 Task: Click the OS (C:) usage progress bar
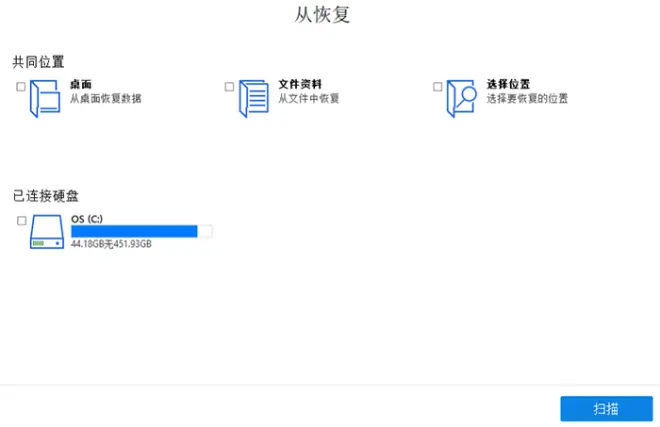(x=141, y=231)
